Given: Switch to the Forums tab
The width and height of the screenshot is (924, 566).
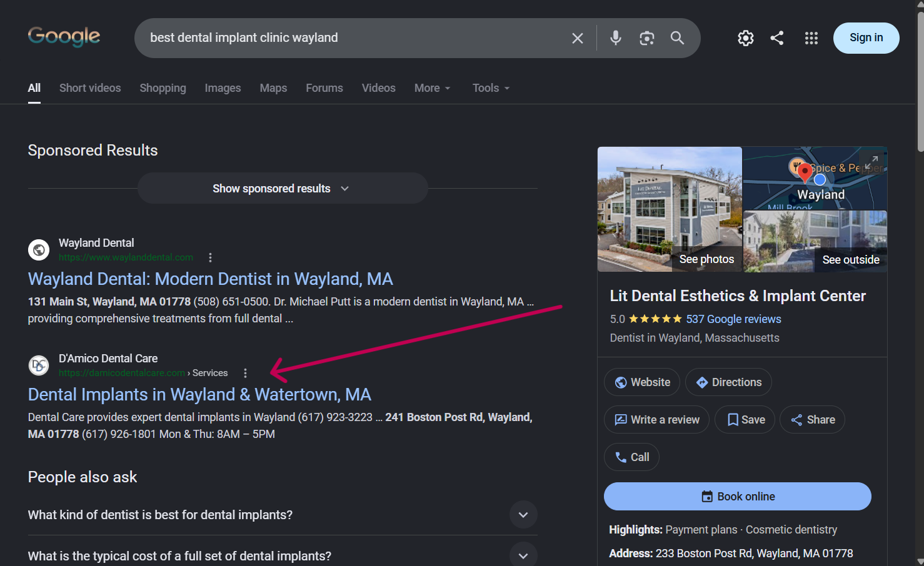Looking at the screenshot, I should click(x=324, y=88).
